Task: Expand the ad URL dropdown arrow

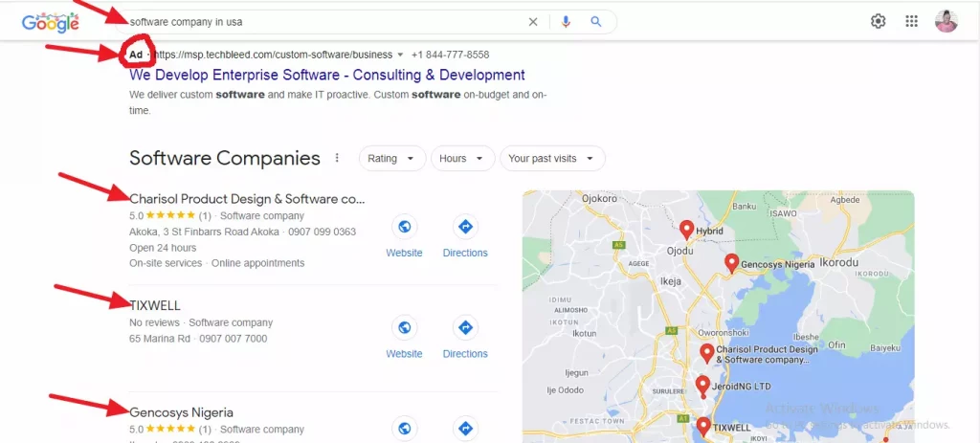Action: tap(401, 55)
